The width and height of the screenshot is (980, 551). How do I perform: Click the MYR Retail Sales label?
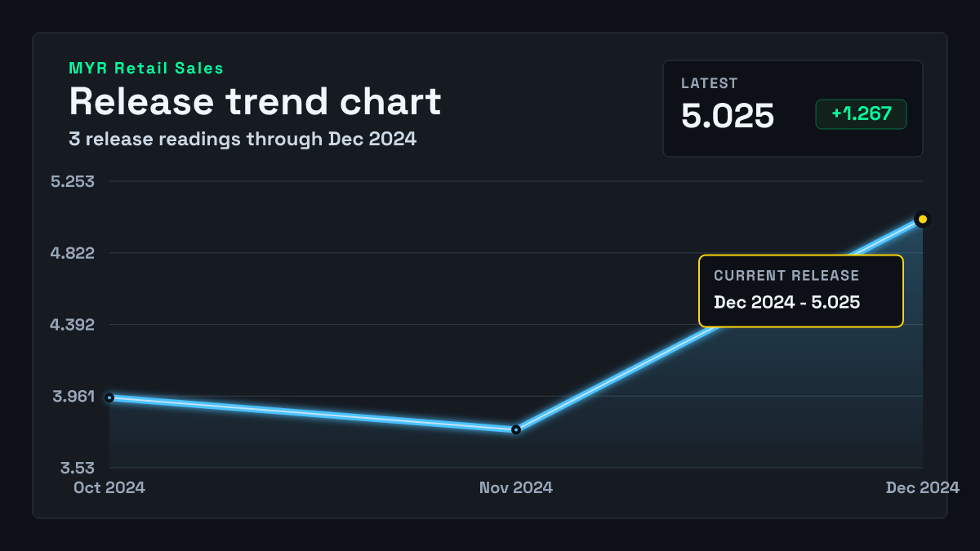click(x=146, y=69)
